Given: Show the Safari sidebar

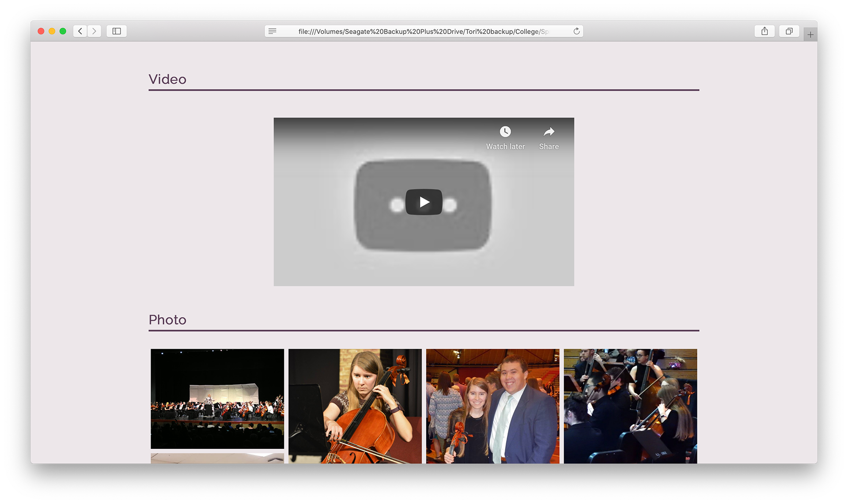Looking at the screenshot, I should pyautogui.click(x=117, y=31).
